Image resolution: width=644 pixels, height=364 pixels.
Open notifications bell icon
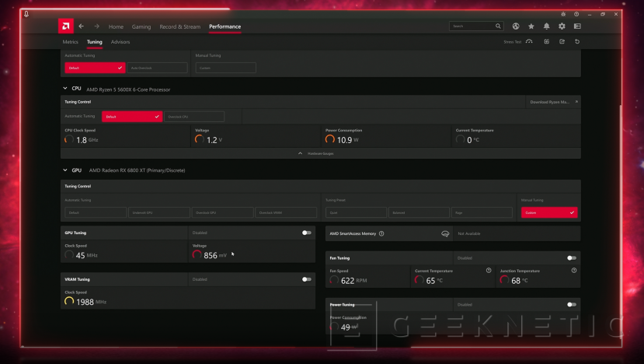tap(547, 26)
